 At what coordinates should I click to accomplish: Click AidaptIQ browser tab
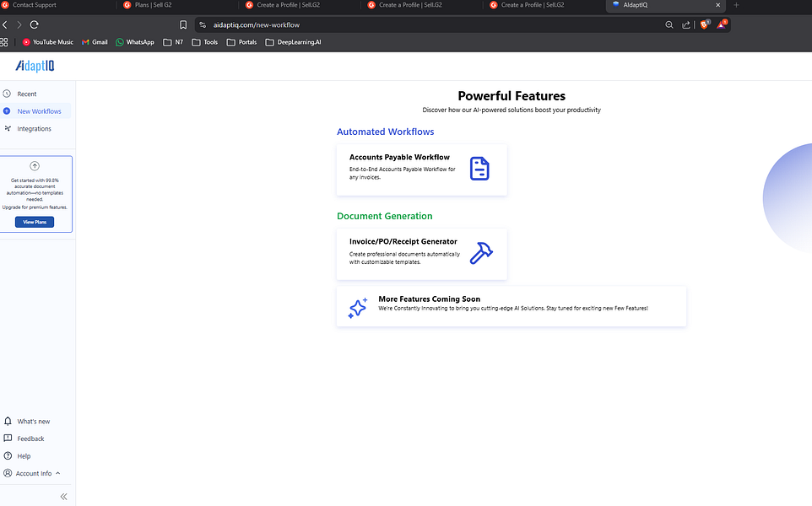click(665, 6)
